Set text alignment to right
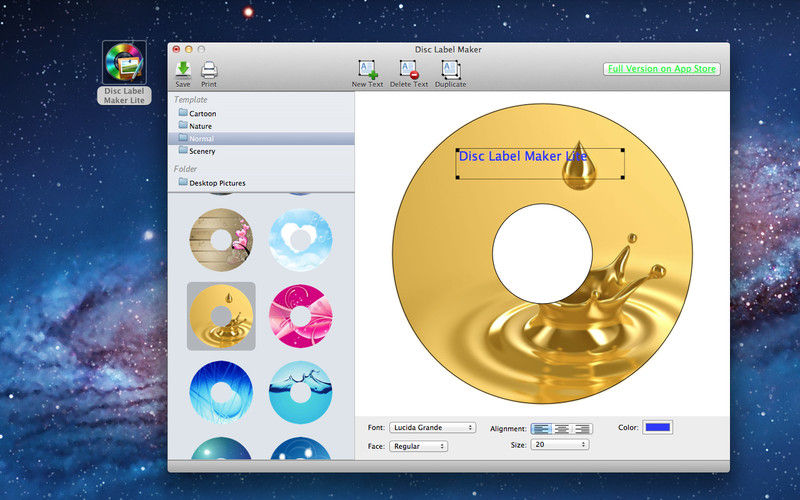The image size is (800, 500). point(582,429)
